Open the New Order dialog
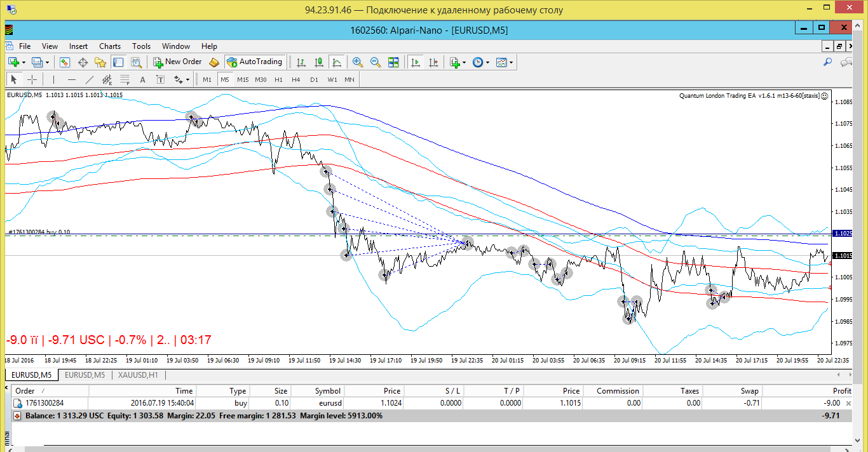Screen dimensions: 868x452 pyautogui.click(x=177, y=62)
